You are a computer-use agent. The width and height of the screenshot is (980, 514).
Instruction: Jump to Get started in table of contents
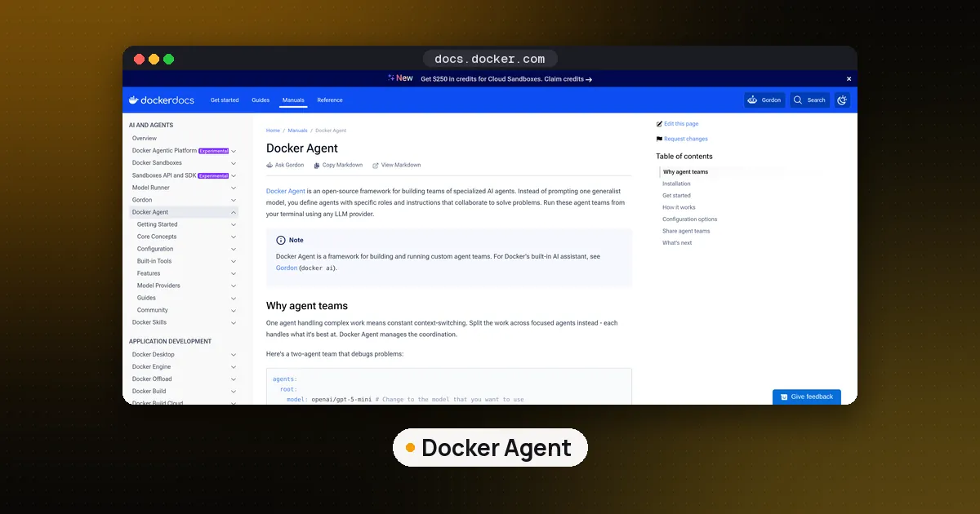pyautogui.click(x=676, y=196)
